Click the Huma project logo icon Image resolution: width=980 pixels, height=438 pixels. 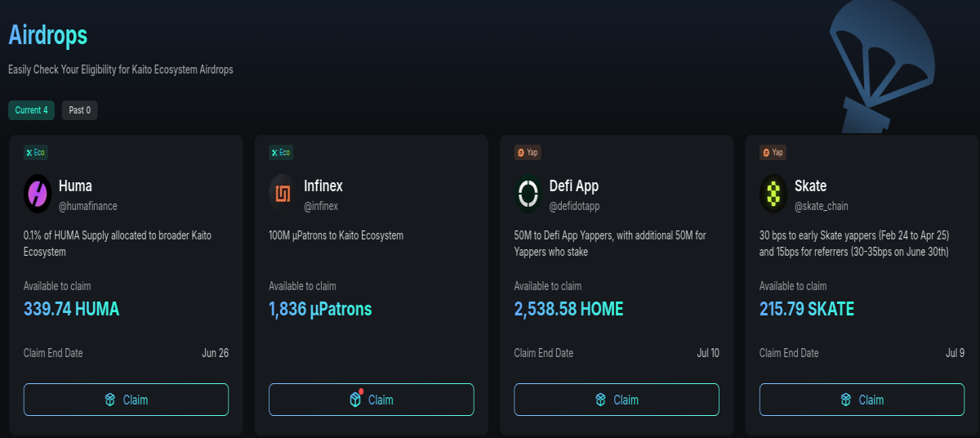click(38, 194)
